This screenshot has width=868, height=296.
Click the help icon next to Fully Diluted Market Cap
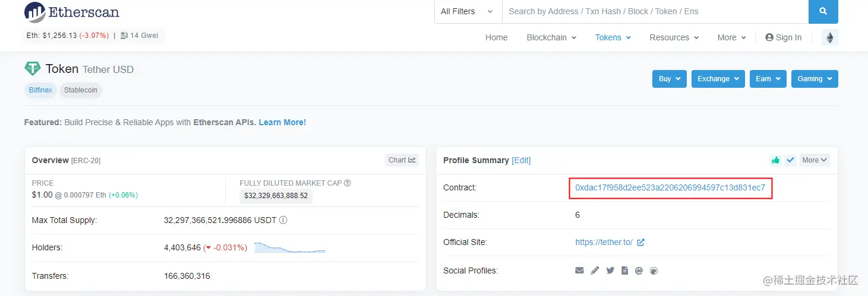click(348, 183)
